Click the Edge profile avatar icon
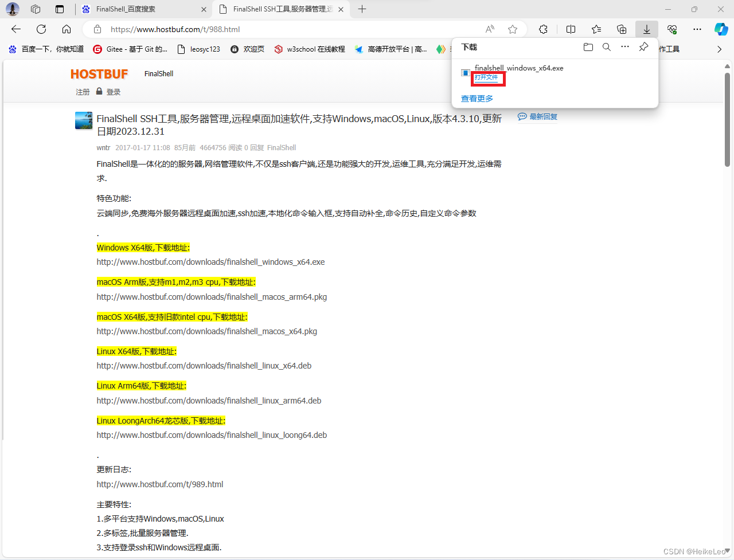Image resolution: width=734 pixels, height=560 pixels. point(13,9)
